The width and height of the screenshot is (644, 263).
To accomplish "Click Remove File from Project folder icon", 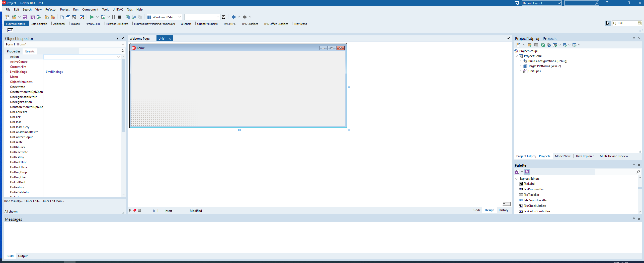I will pos(53,17).
